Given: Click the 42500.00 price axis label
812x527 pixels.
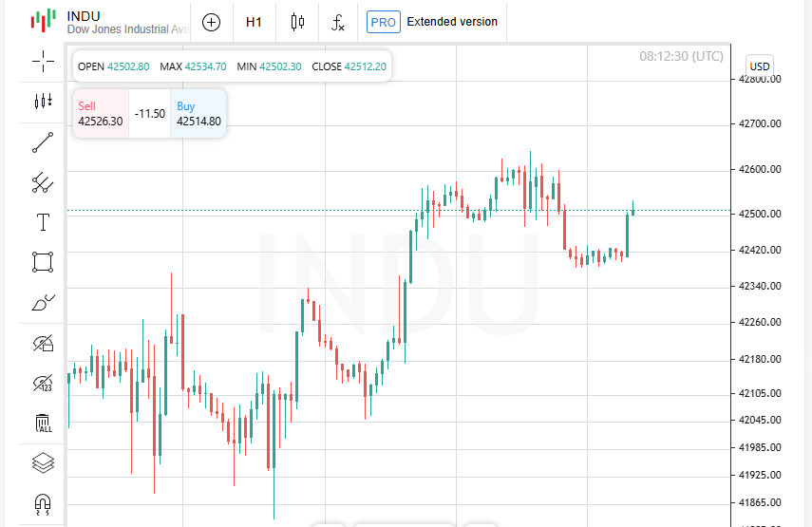Looking at the screenshot, I should pos(760,214).
